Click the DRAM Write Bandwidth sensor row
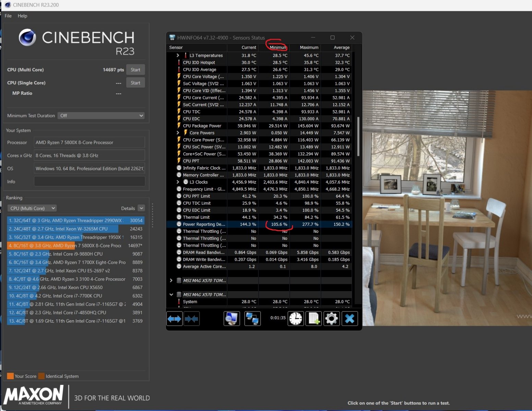Viewport: 532px width, 411px height. click(259, 260)
